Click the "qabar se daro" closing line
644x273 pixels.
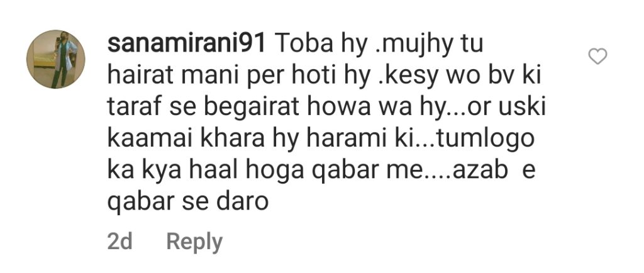click(187, 202)
